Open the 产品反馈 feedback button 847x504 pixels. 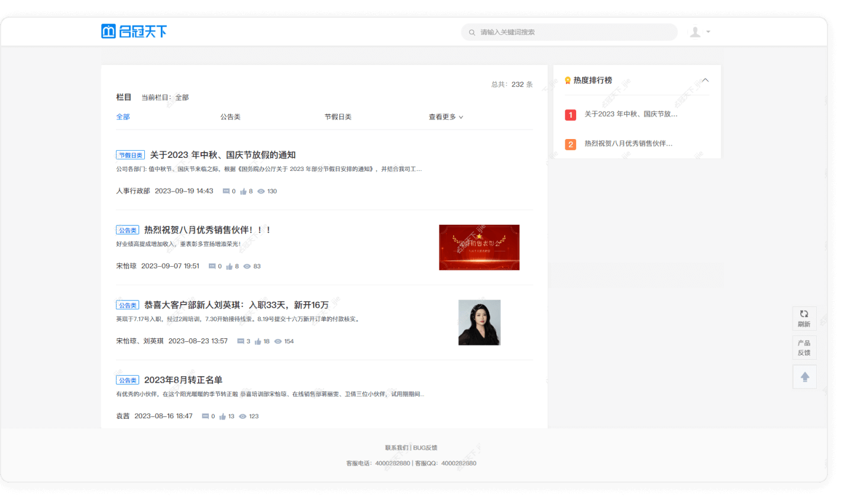(x=804, y=348)
